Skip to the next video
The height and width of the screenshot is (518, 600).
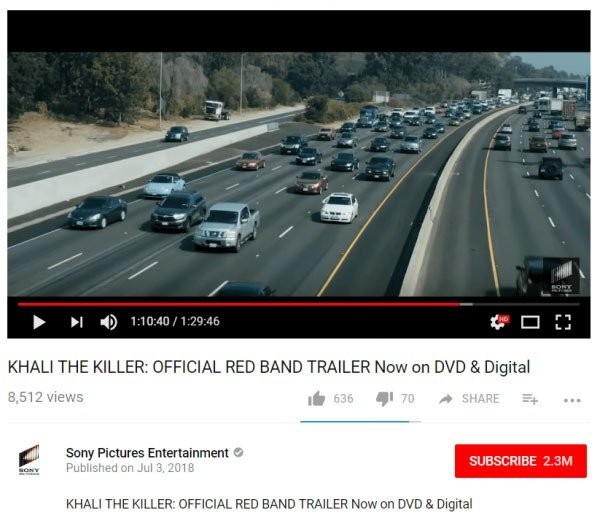(x=77, y=322)
